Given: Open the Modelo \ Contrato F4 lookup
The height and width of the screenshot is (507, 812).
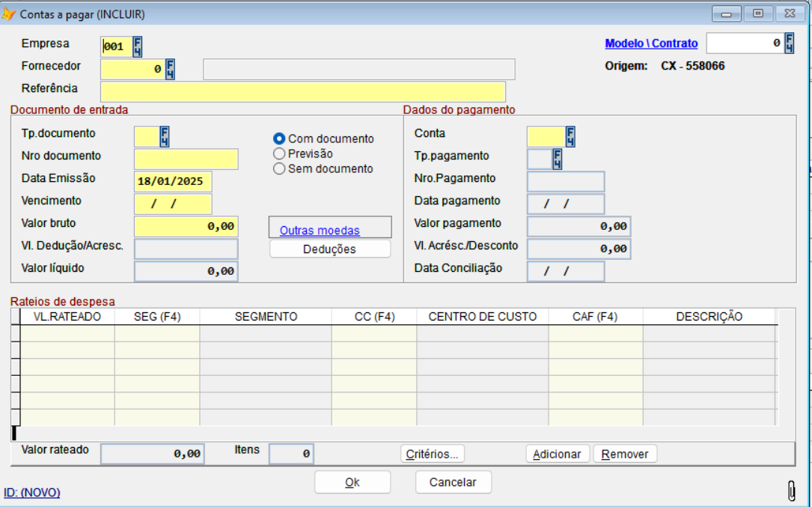Looking at the screenshot, I should (790, 43).
